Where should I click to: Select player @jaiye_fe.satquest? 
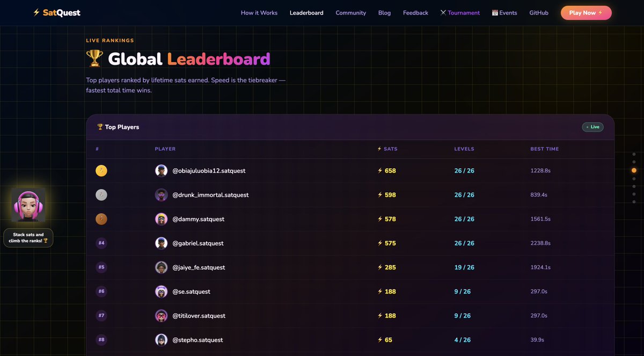199,267
